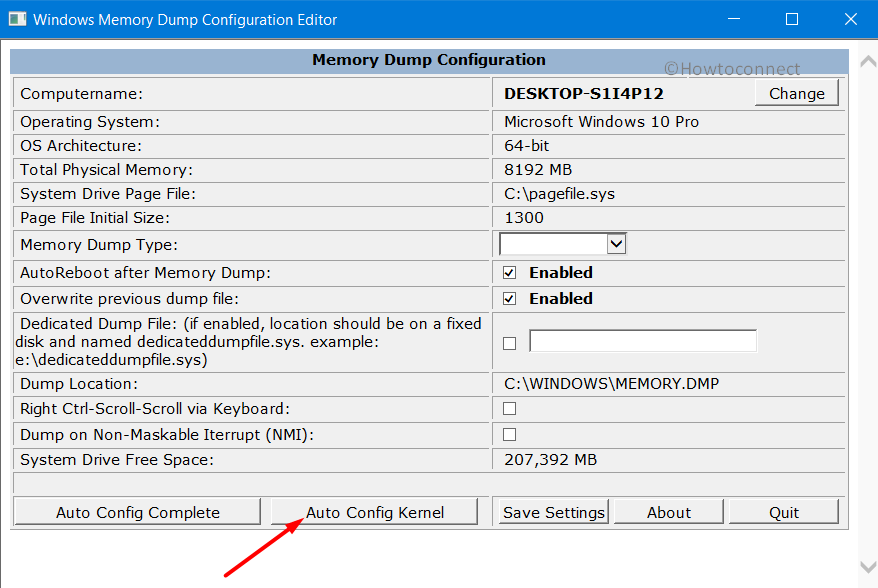This screenshot has height=588, width=878.
Task: Toggle the AutoReboot after Memory Dump checkbox
Action: point(509,273)
